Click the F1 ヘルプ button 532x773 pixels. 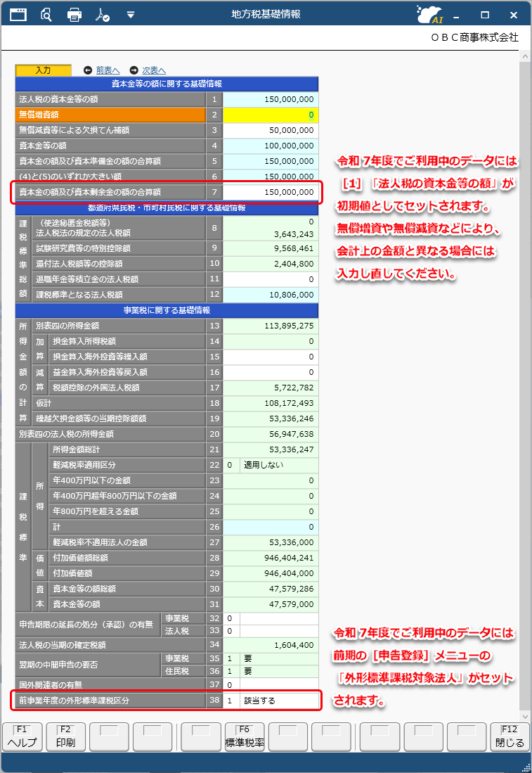[22, 736]
